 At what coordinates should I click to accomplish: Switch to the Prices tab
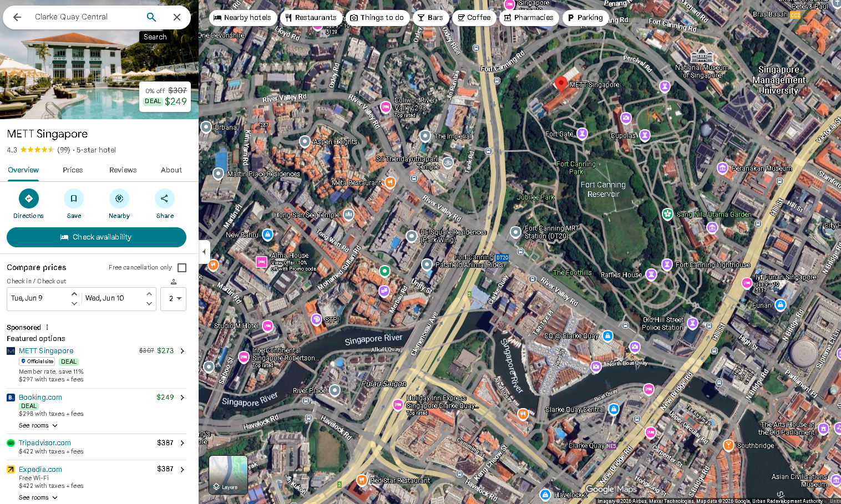coord(73,170)
